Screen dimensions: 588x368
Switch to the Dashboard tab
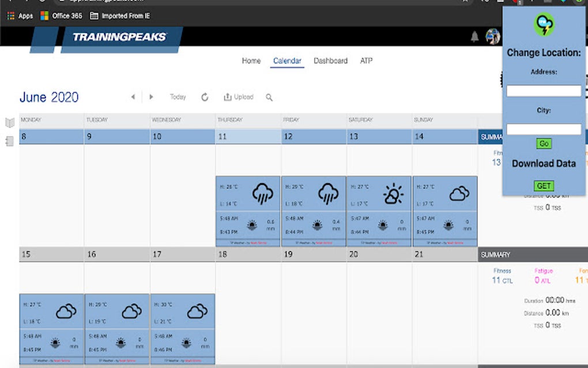point(330,61)
